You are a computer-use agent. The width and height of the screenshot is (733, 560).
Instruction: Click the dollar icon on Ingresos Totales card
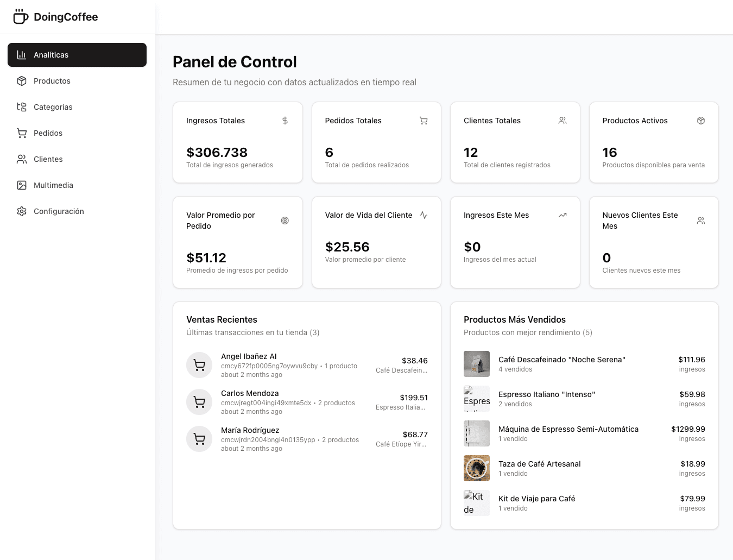[285, 121]
